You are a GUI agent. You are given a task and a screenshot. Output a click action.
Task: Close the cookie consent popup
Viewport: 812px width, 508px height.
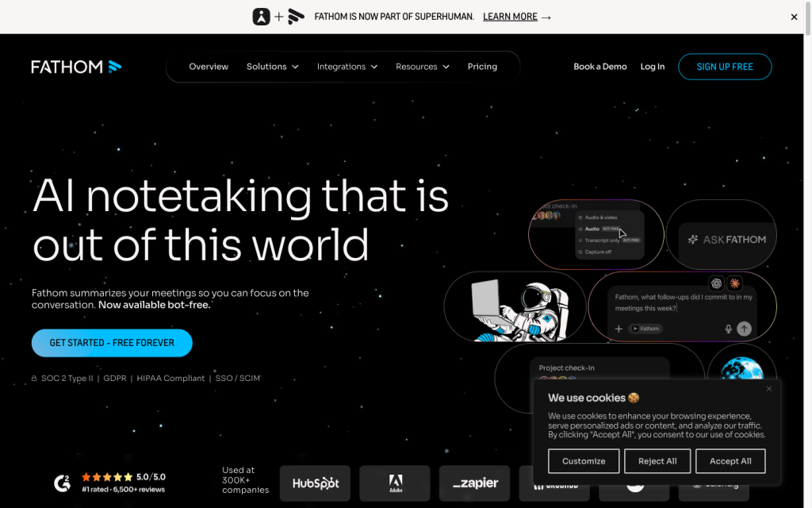pyautogui.click(x=769, y=389)
